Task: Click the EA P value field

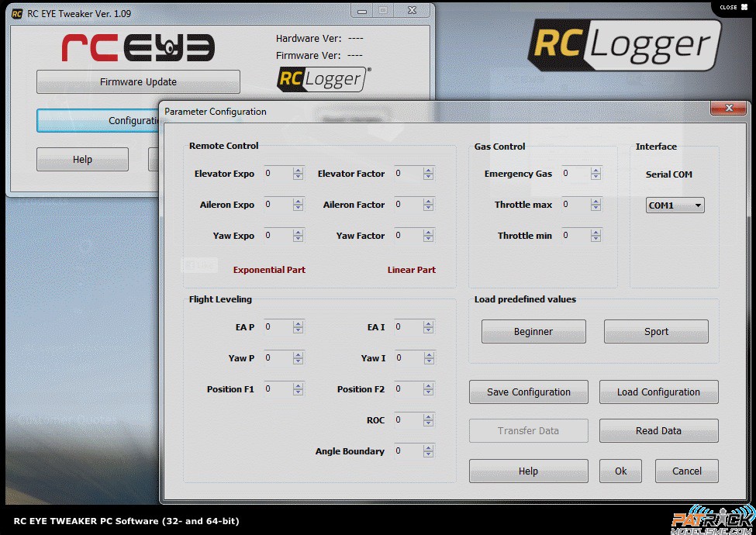Action: click(x=278, y=326)
